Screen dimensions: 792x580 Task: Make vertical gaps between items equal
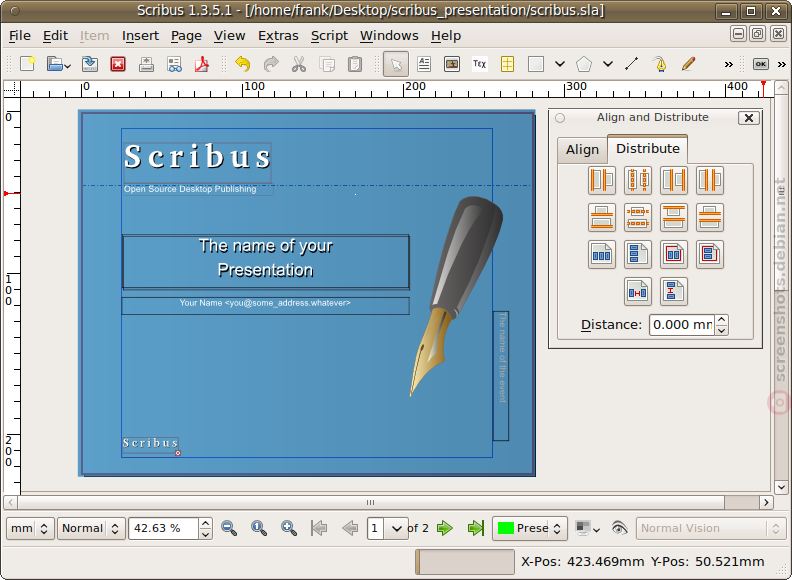[x=710, y=217]
